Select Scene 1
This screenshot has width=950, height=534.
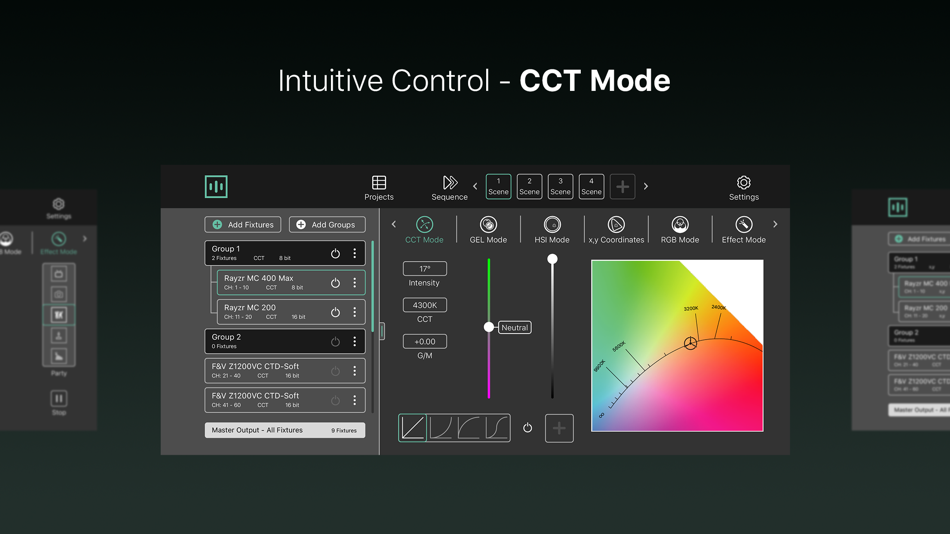tap(498, 187)
